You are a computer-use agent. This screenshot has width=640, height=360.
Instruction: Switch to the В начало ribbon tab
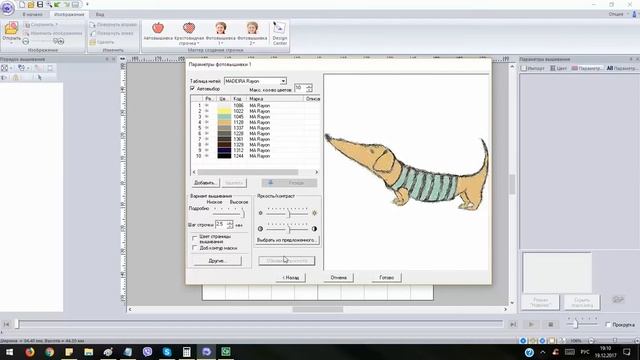tap(32, 14)
